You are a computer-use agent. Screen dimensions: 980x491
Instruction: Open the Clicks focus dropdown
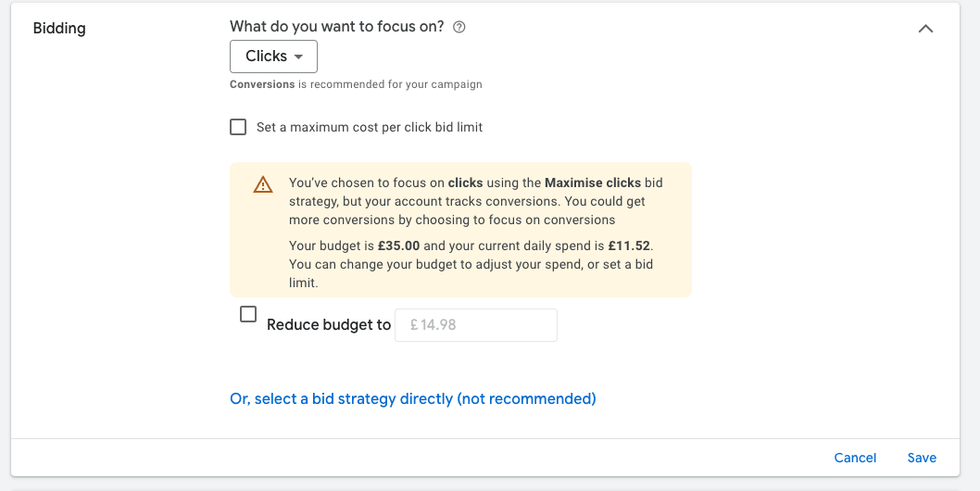click(x=273, y=57)
